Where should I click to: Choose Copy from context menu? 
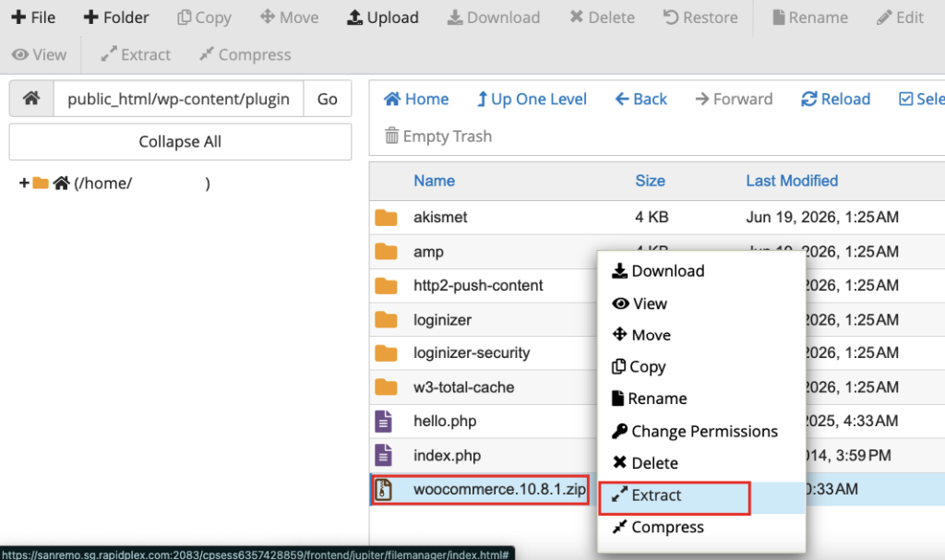coord(639,367)
